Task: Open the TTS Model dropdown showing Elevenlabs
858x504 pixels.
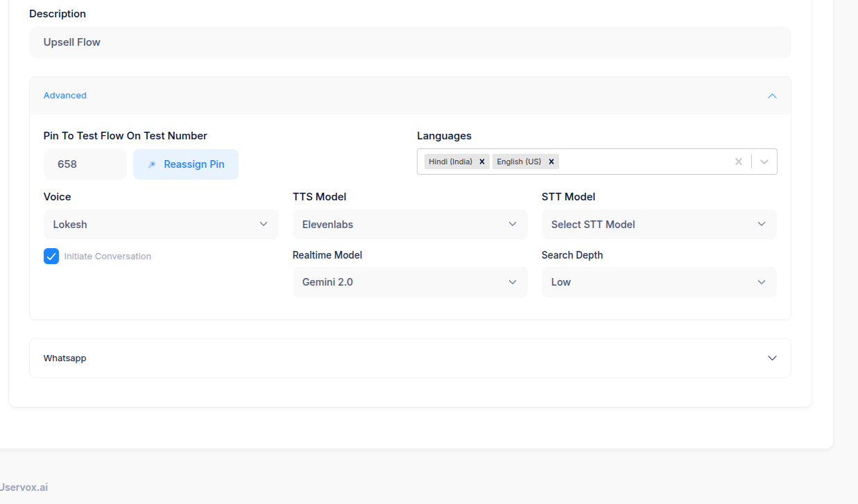Action: click(x=410, y=225)
